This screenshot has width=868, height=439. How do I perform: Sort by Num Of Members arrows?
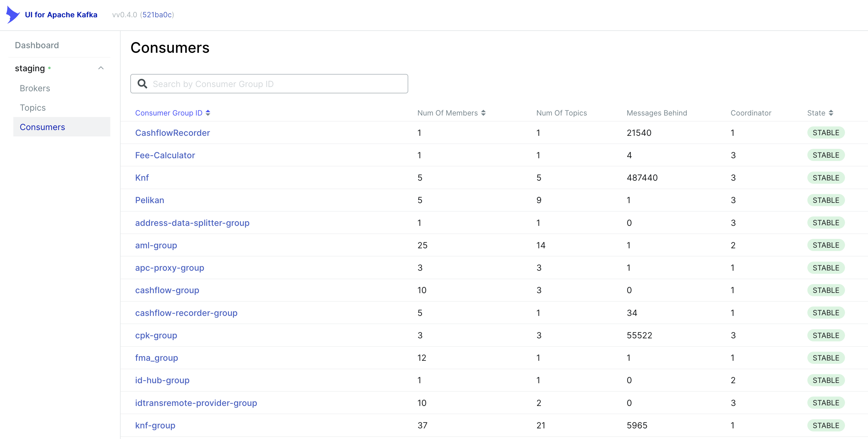[x=483, y=113]
